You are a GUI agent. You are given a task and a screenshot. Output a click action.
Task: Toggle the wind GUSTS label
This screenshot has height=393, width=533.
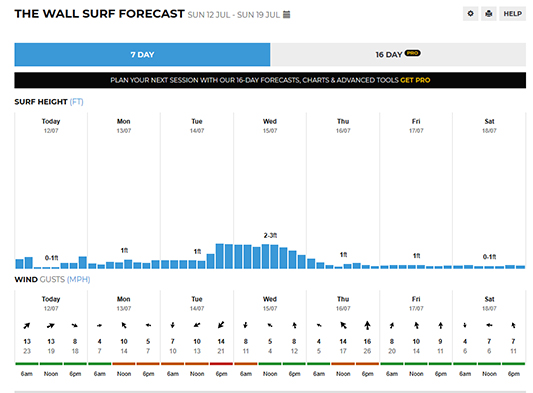click(52, 279)
